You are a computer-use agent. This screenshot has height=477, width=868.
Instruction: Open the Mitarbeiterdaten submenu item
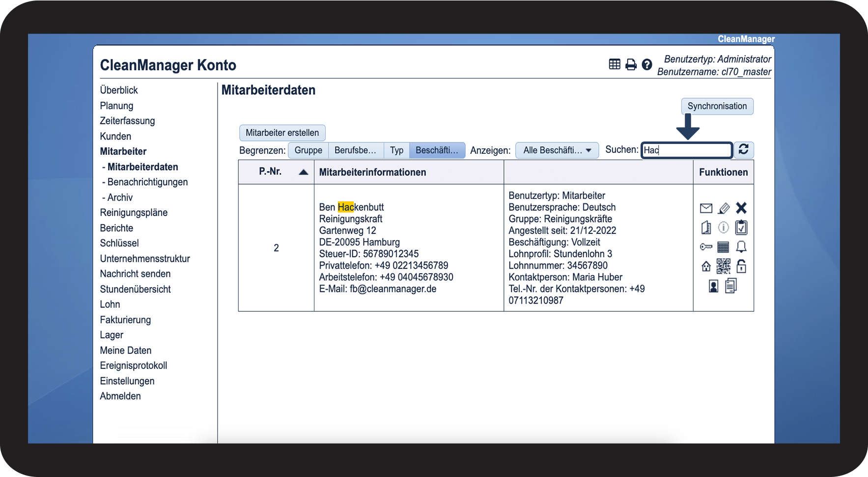143,167
